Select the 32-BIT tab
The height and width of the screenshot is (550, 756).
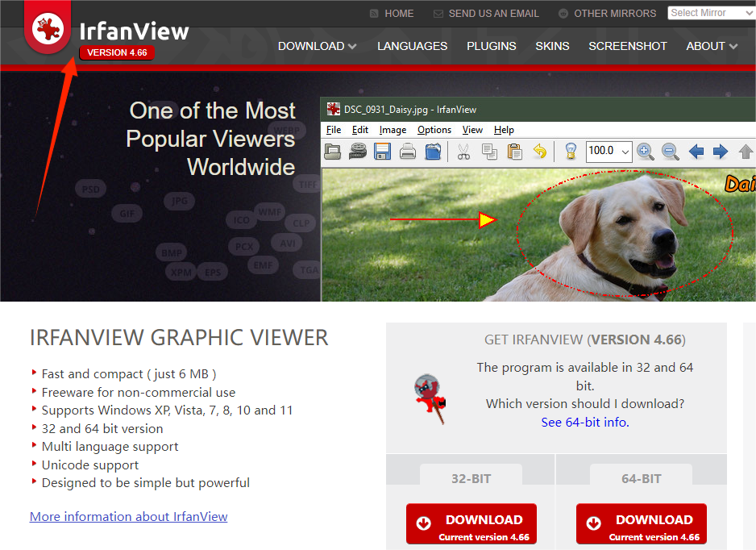pyautogui.click(x=471, y=478)
